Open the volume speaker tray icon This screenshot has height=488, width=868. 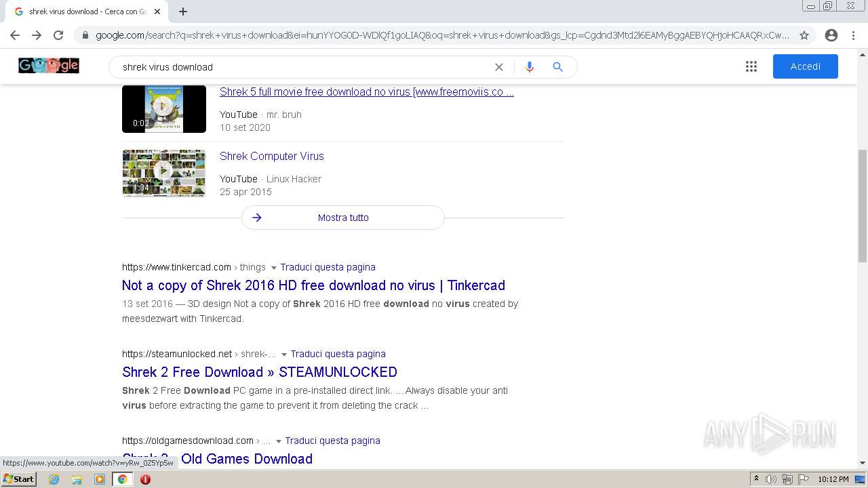[x=771, y=479]
